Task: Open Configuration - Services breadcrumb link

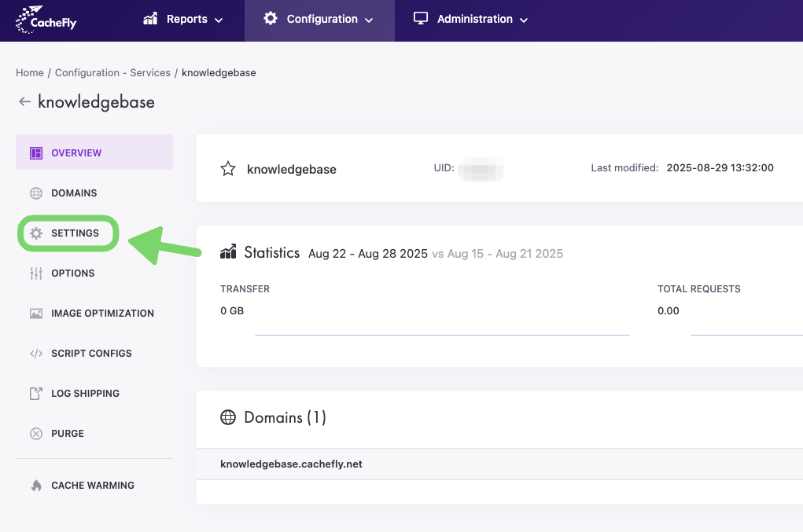Action: tap(112, 73)
